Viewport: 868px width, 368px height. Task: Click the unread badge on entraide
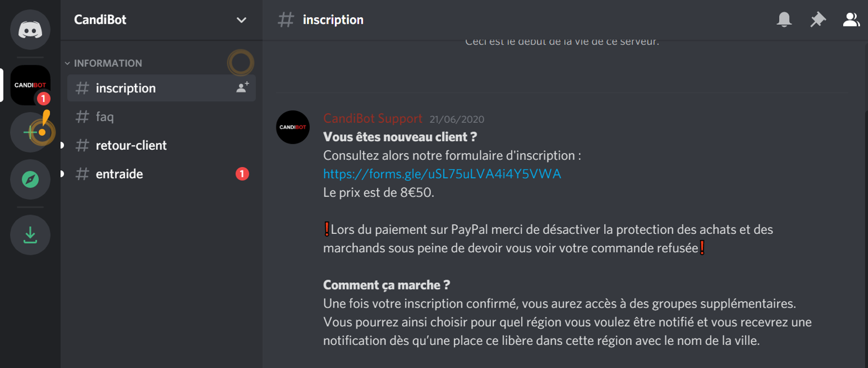point(242,173)
